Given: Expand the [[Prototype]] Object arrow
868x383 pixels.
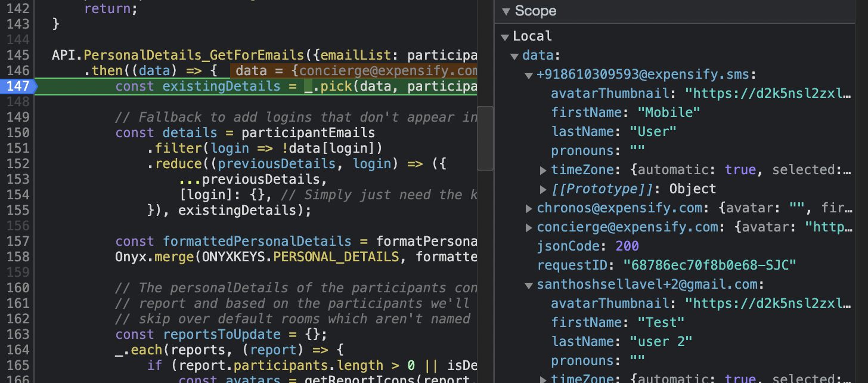Looking at the screenshot, I should point(543,190).
